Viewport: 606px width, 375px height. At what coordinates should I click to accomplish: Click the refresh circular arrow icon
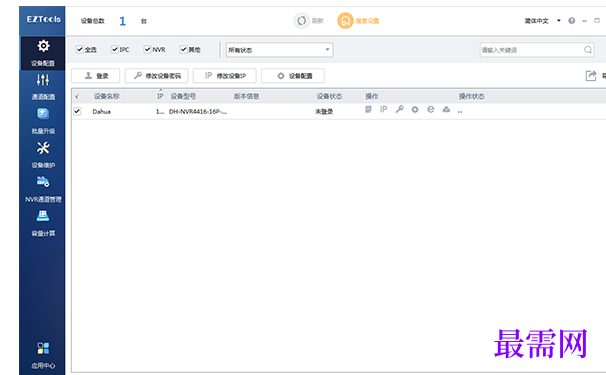pos(301,20)
